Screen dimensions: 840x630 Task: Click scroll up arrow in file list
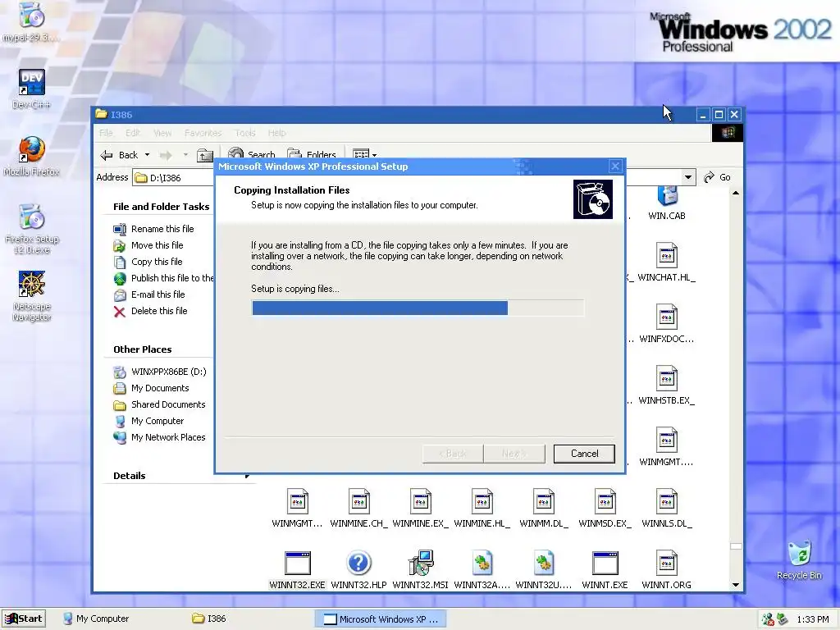736,193
